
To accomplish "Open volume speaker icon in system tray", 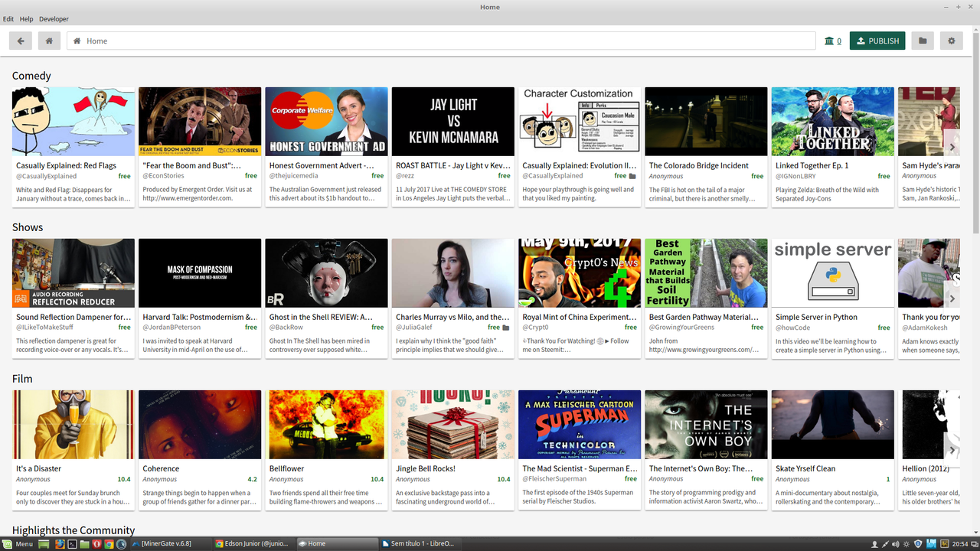I will [896, 544].
